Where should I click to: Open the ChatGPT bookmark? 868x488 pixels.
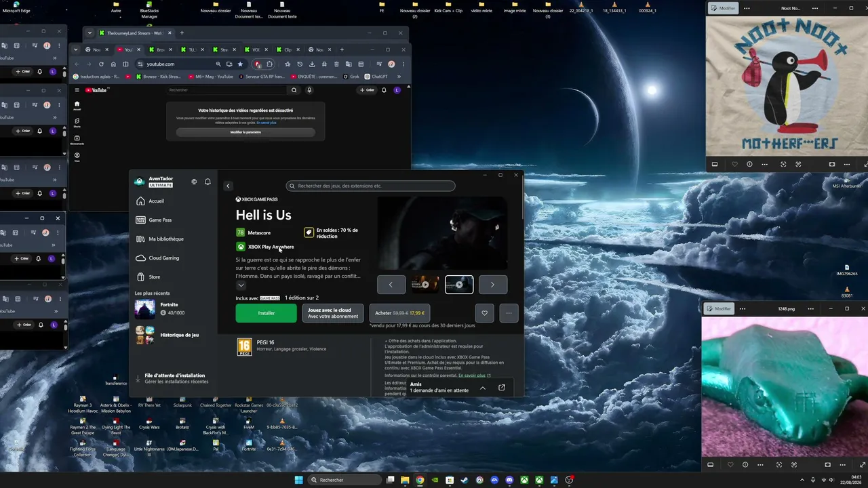[376, 77]
